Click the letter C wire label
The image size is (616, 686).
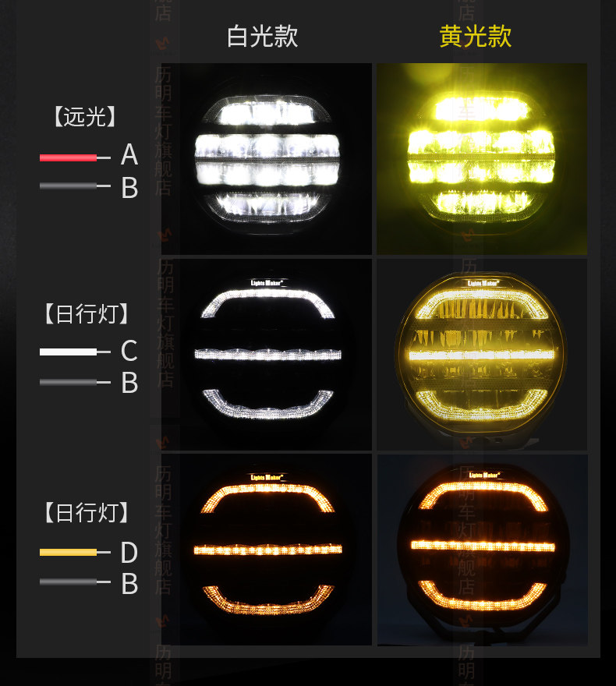129,351
